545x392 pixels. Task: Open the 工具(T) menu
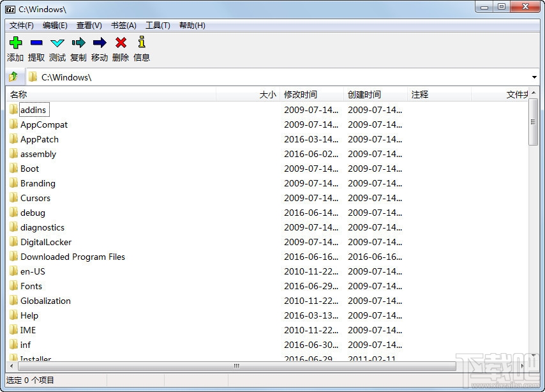pyautogui.click(x=157, y=25)
